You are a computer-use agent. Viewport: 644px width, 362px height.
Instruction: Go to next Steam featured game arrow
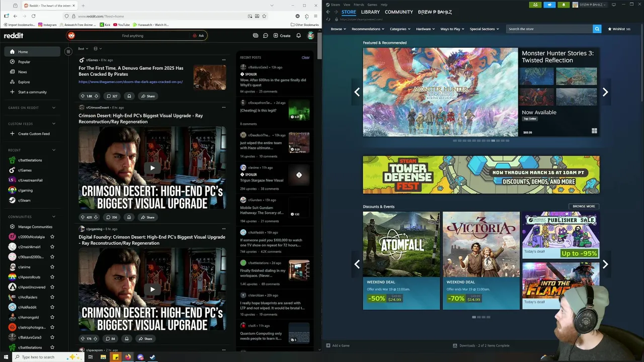[x=605, y=92]
